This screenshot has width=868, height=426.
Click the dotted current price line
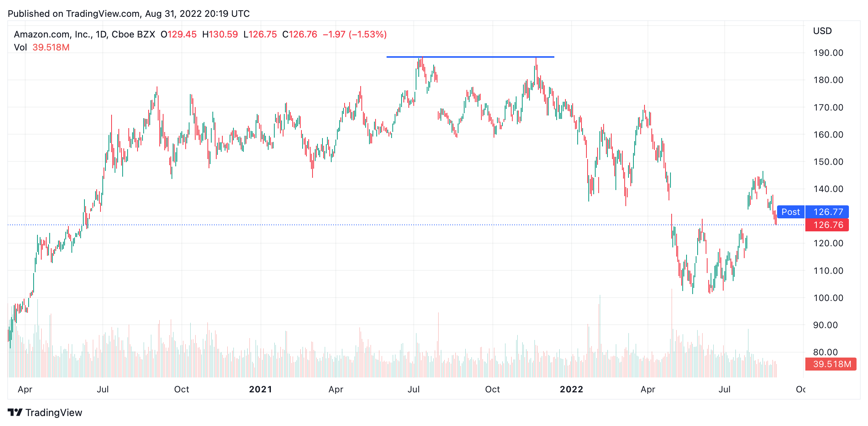(406, 225)
